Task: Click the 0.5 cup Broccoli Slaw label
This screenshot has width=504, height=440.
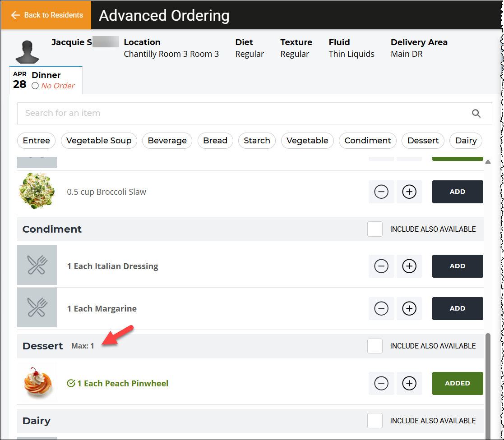Action: 106,192
